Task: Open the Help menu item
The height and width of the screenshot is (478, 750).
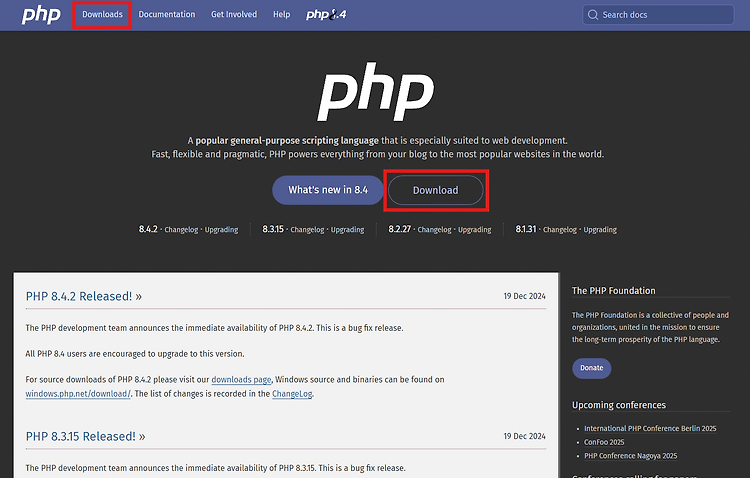Action: 282,14
